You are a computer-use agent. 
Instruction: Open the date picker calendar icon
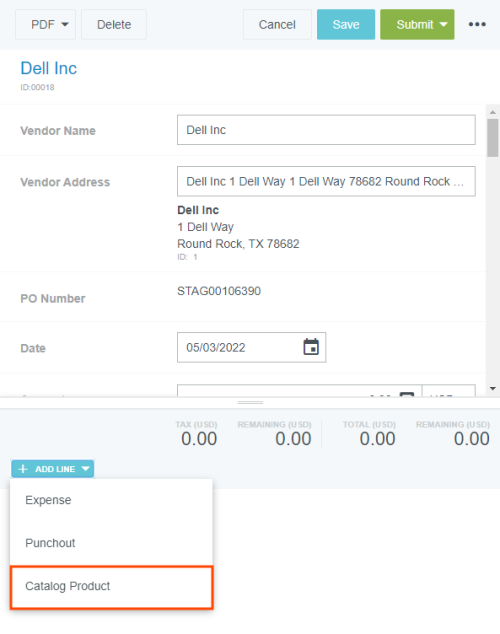311,347
